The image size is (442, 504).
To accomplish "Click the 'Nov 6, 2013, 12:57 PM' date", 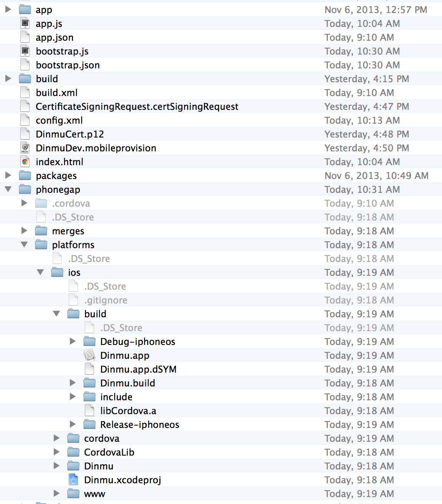I will [x=376, y=10].
